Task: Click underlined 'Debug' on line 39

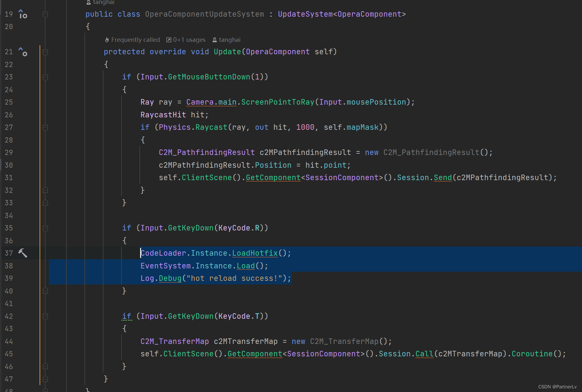Action: tap(170, 278)
